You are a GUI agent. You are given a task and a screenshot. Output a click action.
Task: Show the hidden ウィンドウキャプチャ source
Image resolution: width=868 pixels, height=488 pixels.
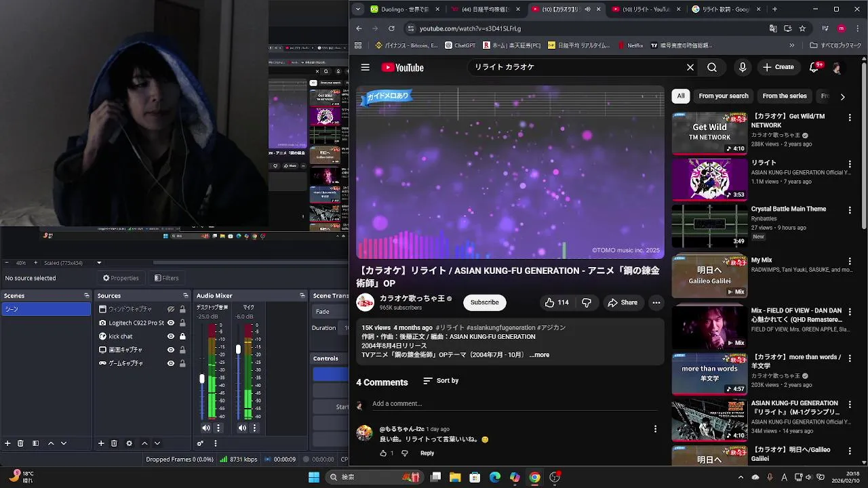[x=171, y=309]
